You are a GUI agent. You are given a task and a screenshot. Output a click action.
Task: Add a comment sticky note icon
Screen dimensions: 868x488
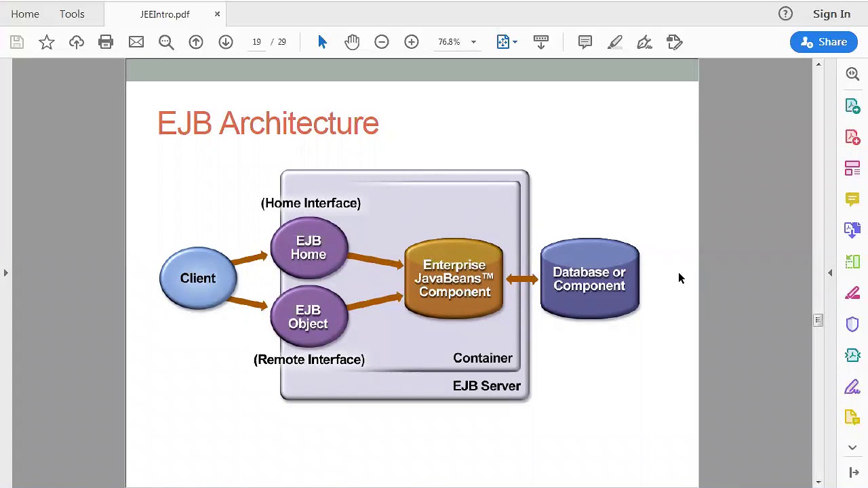click(585, 42)
